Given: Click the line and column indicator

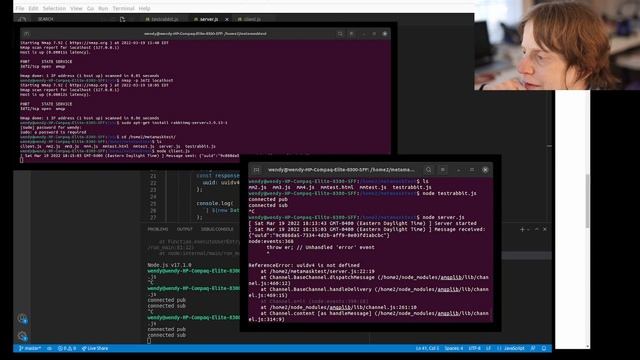Looking at the screenshot, I should [x=427, y=348].
